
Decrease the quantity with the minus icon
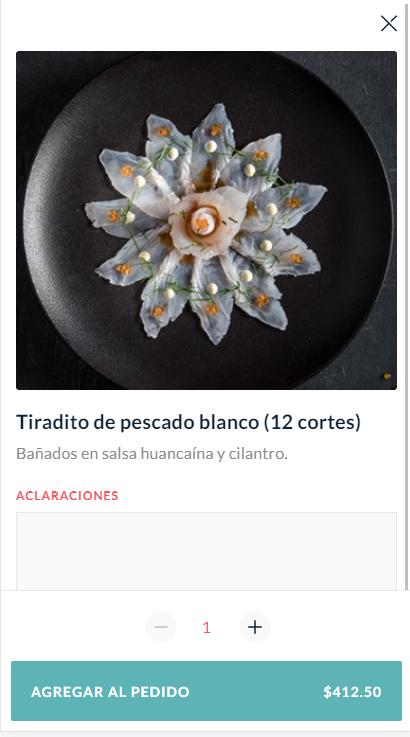[x=161, y=627]
